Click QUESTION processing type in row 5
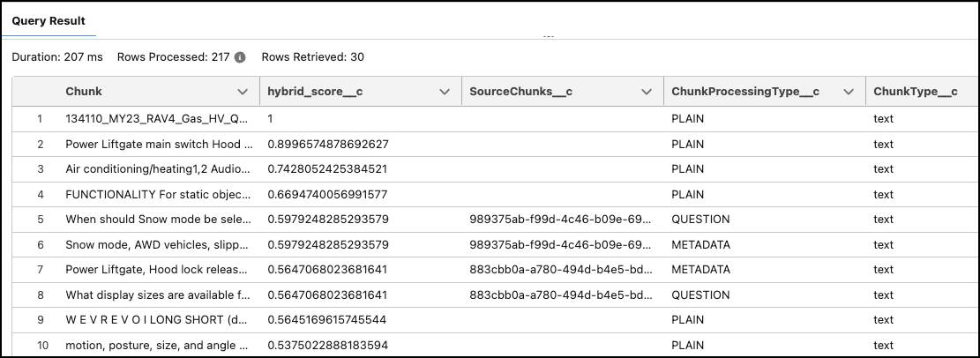 tap(700, 220)
